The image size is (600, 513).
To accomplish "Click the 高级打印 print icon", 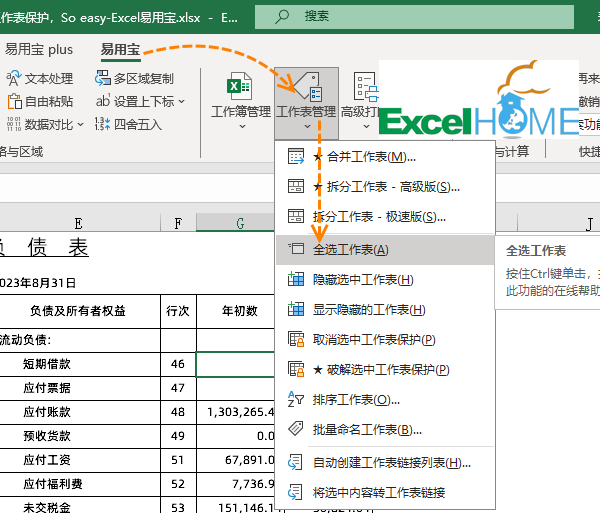I will 366,86.
